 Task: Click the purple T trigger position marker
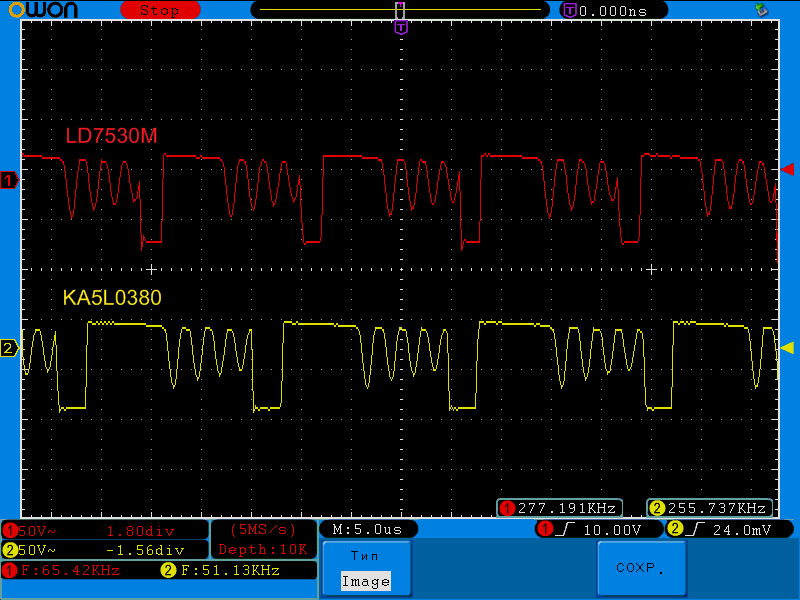click(401, 28)
